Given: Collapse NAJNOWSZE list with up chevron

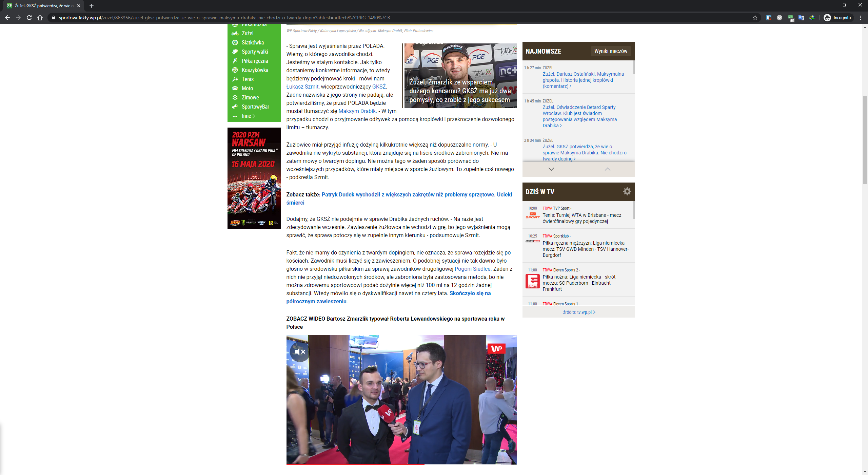Looking at the screenshot, I should click(607, 169).
